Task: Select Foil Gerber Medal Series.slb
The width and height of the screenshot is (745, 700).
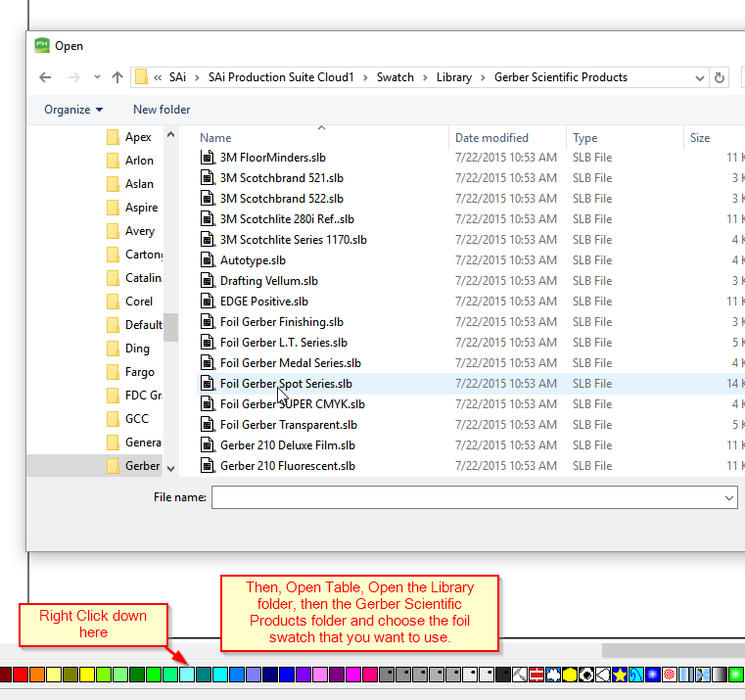Action: [x=291, y=363]
